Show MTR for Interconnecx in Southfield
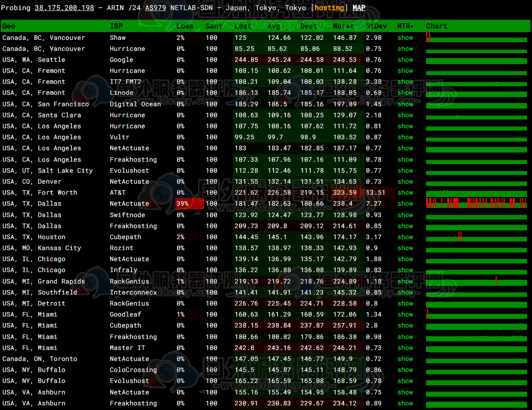This screenshot has width=532, height=410. pos(405,292)
